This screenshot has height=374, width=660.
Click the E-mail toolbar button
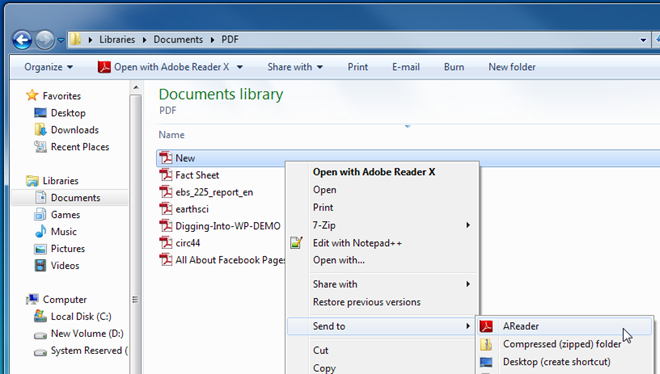pyautogui.click(x=406, y=67)
